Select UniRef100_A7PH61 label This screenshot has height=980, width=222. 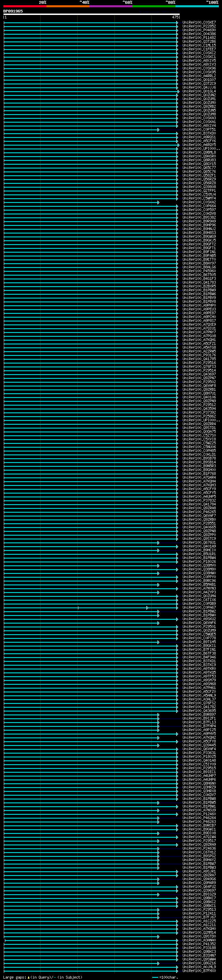199,688
